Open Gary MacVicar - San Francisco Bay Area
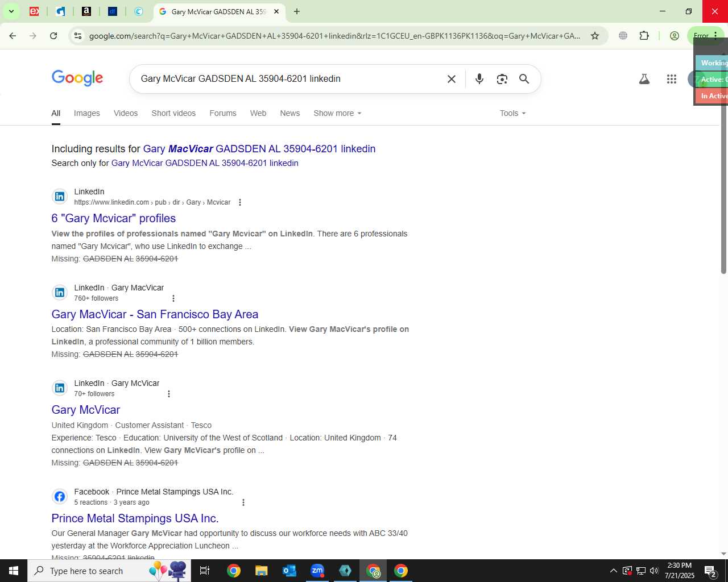 [155, 314]
